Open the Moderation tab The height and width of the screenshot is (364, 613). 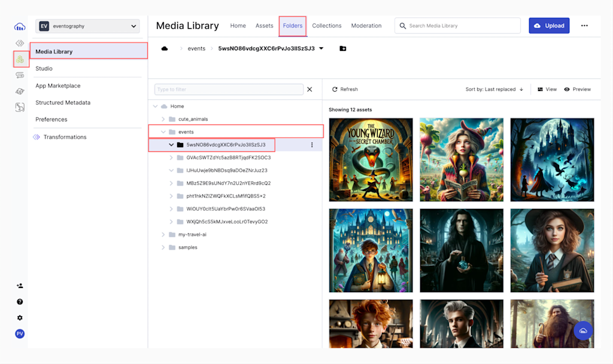pos(366,26)
